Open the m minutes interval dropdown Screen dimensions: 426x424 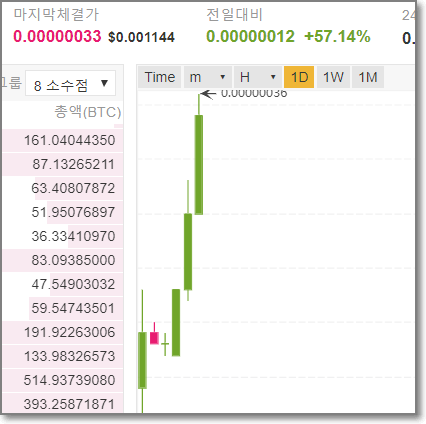click(x=208, y=77)
